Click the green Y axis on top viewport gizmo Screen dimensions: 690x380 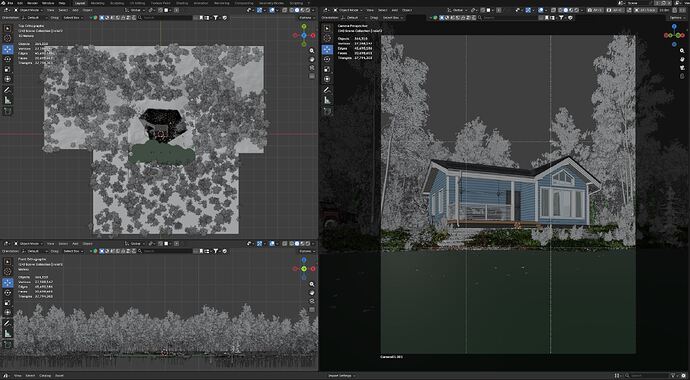point(304,26)
